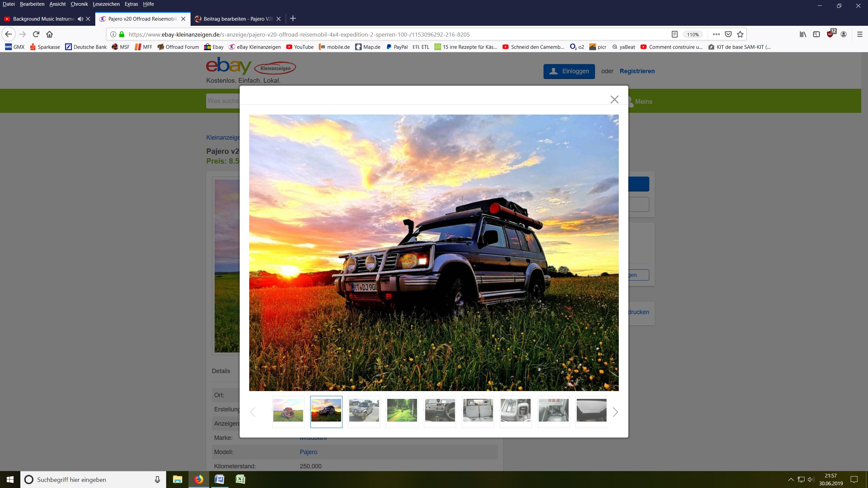Show the Firefox library icon
The image size is (868, 488).
[x=803, y=34]
